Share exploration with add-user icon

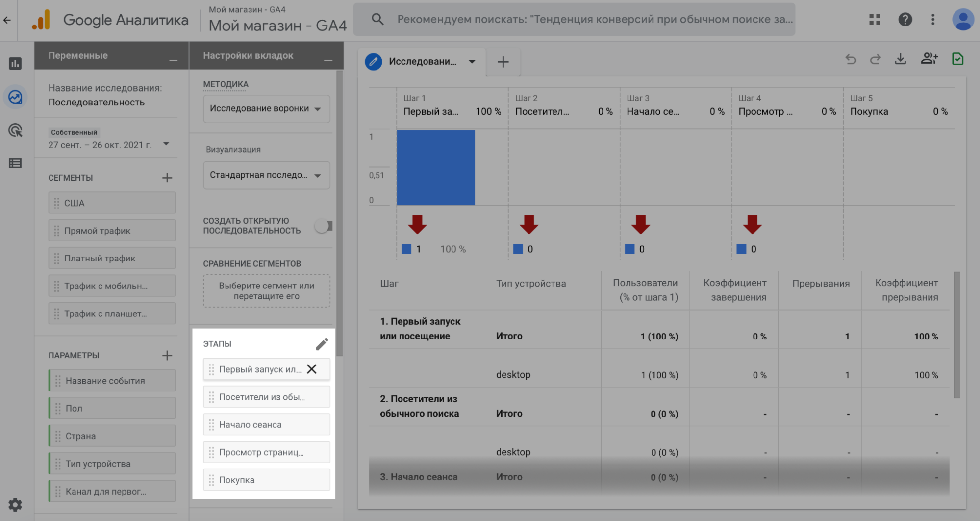pyautogui.click(x=929, y=59)
